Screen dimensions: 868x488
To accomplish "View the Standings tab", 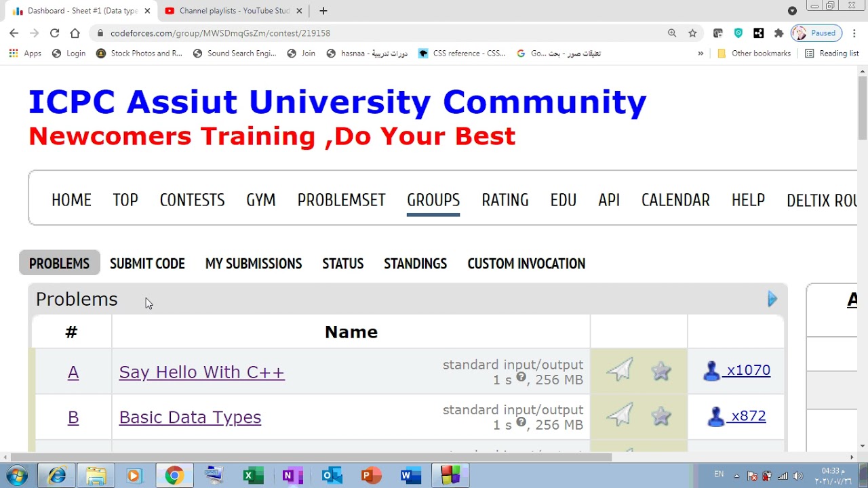I will point(415,264).
